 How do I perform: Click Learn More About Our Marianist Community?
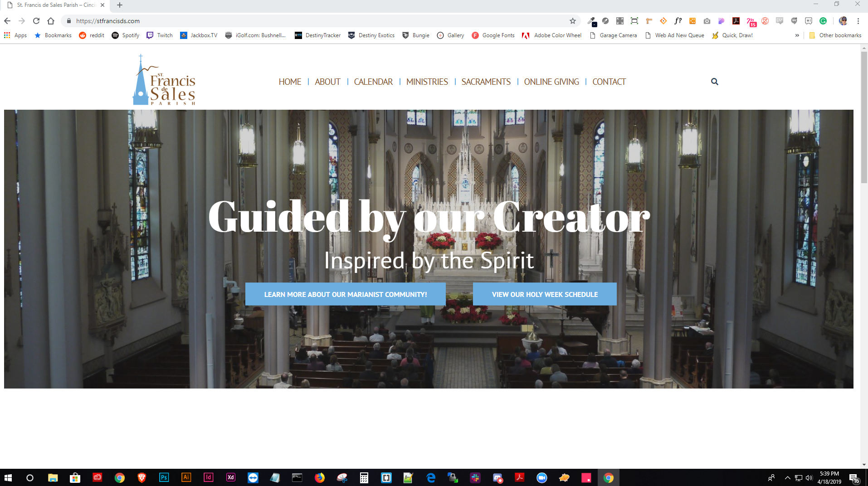tap(345, 294)
